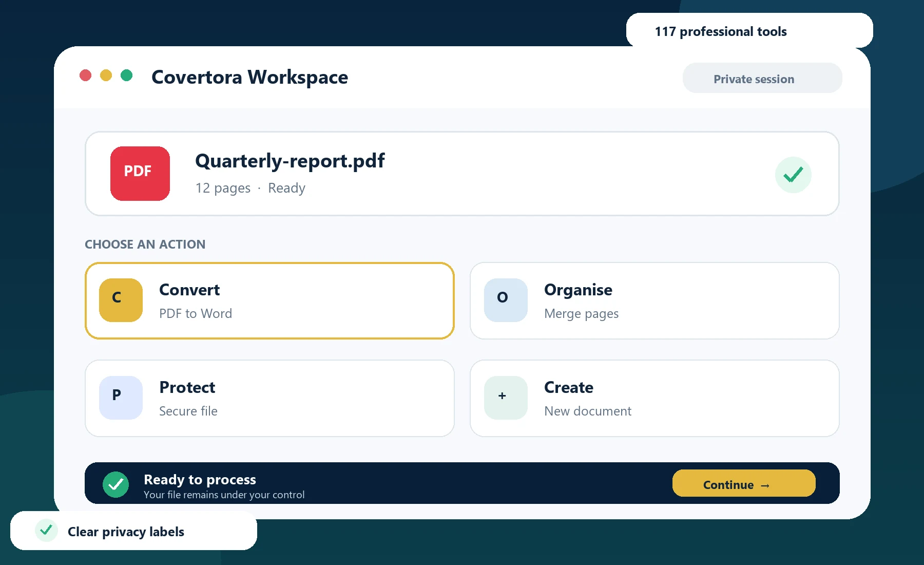Image resolution: width=924 pixels, height=565 pixels.
Task: Click the green checkmark beside Quarterly-report.pdf
Action: (793, 175)
